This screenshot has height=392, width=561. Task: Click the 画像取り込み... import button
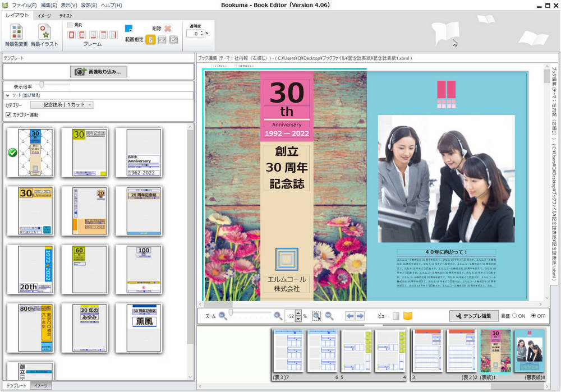(x=98, y=72)
